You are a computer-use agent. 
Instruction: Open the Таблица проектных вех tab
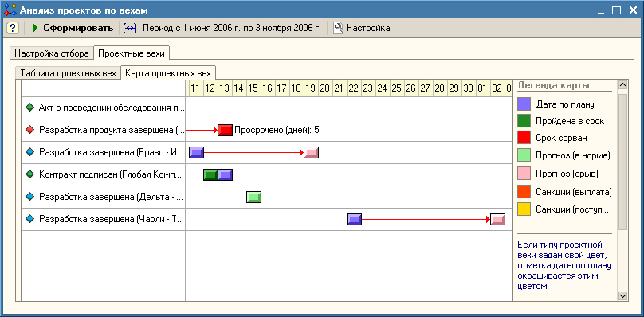coord(69,73)
